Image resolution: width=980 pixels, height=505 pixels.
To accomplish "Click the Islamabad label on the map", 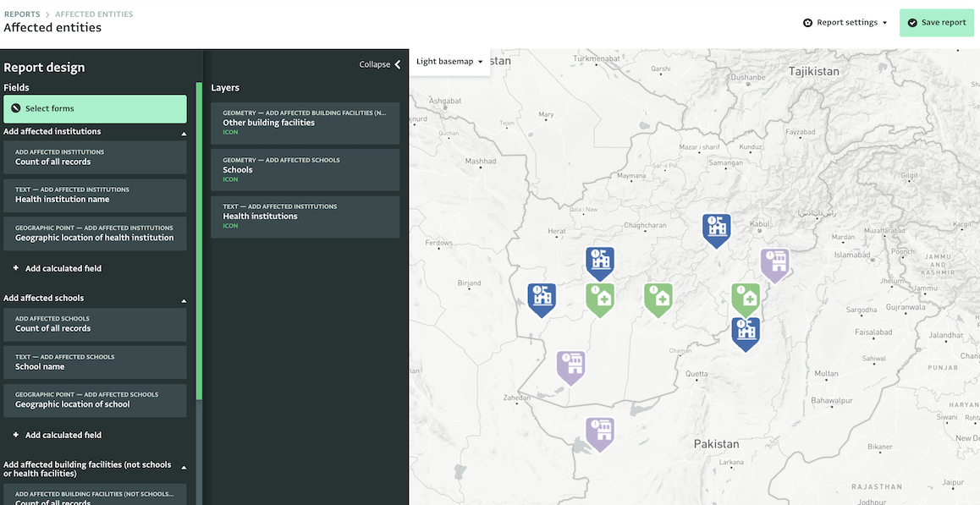I will click(x=851, y=255).
